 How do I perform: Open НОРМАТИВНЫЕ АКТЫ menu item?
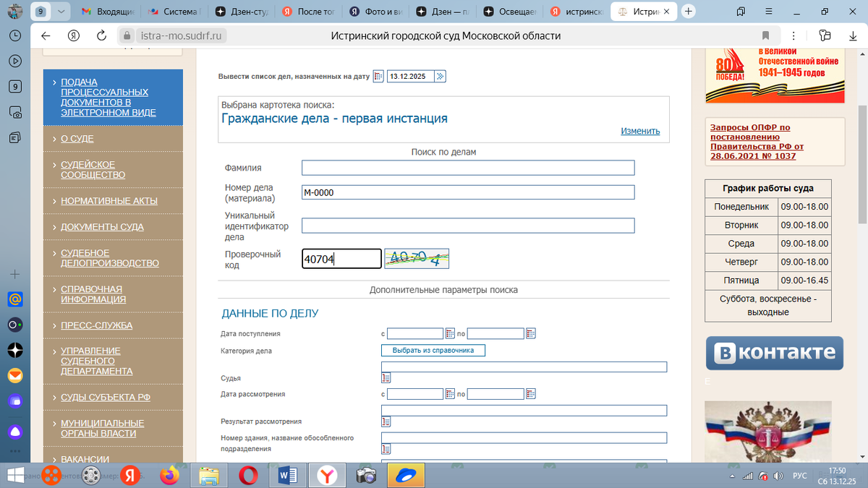tap(109, 200)
